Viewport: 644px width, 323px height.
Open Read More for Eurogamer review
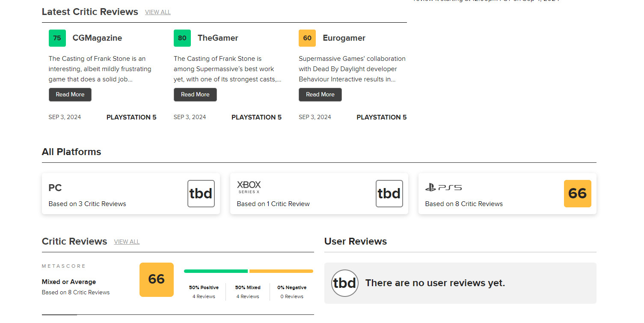click(320, 95)
